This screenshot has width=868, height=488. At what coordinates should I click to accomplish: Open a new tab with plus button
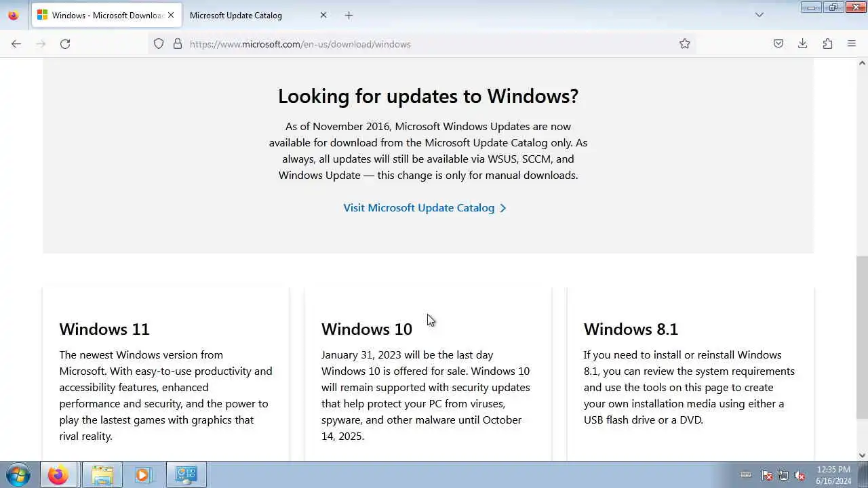tap(349, 15)
